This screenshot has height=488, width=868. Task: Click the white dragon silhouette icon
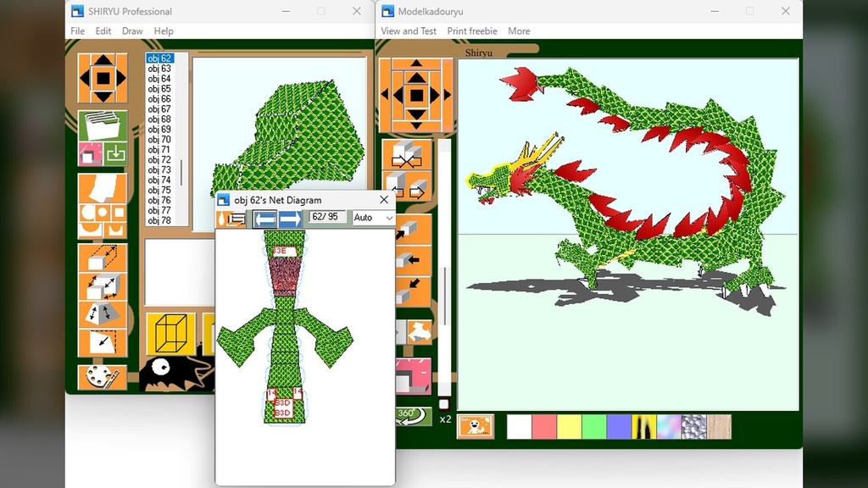[x=420, y=332]
